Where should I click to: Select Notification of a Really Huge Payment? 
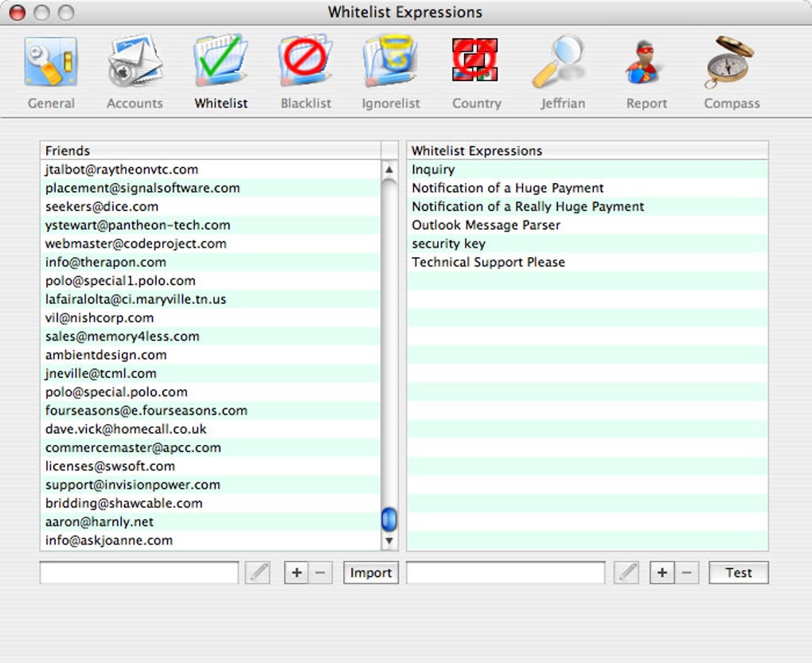click(588, 206)
